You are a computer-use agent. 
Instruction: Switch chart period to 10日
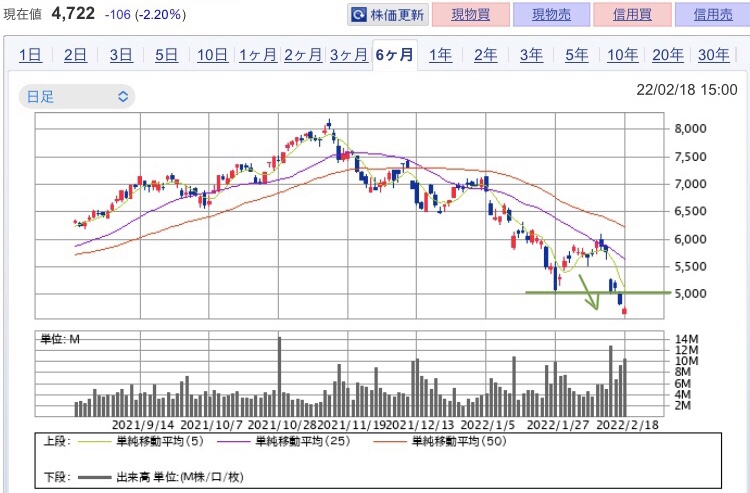pos(212,55)
